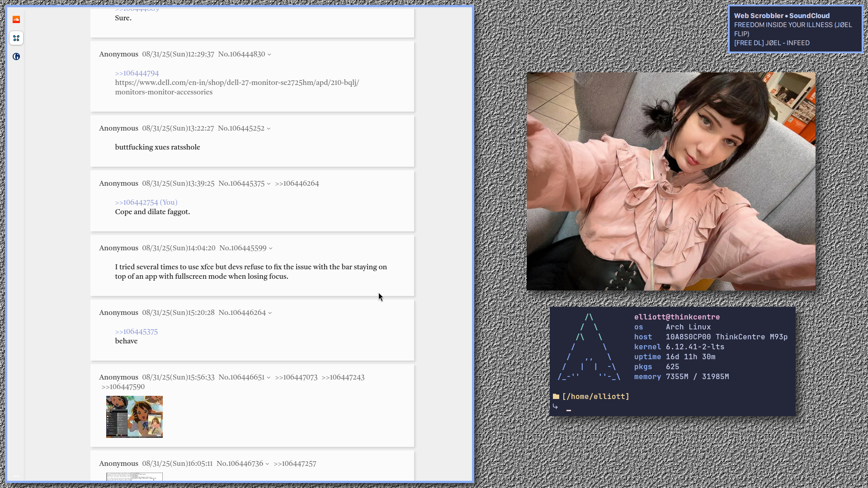
Task: Click the 'Sure.' reply text
Action: [x=123, y=18]
